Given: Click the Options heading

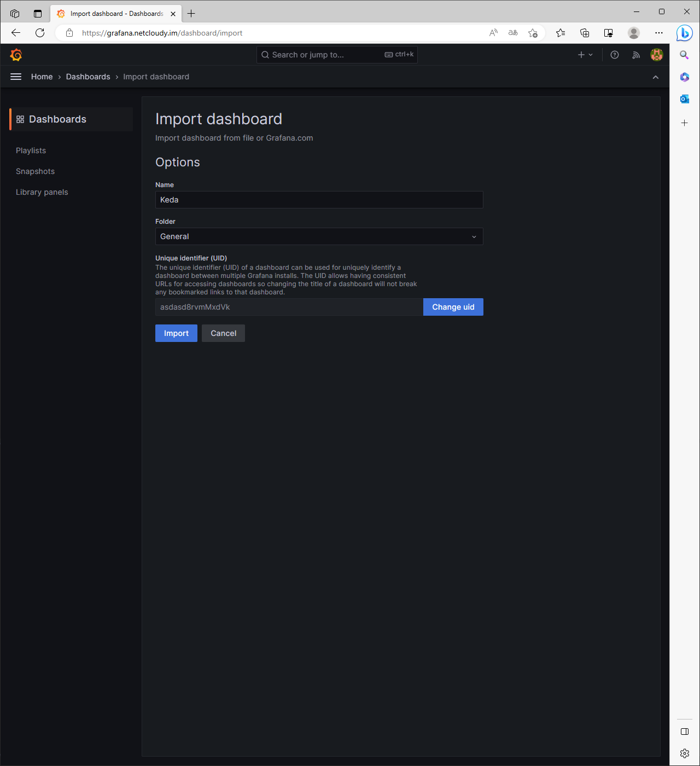Looking at the screenshot, I should tap(178, 162).
